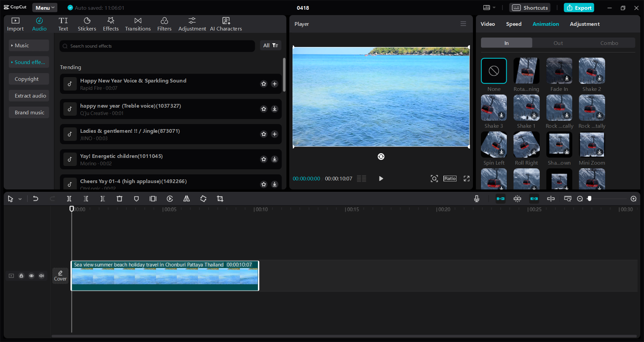Click the Delete clip icon in toolbar
The image size is (644, 342).
click(119, 198)
